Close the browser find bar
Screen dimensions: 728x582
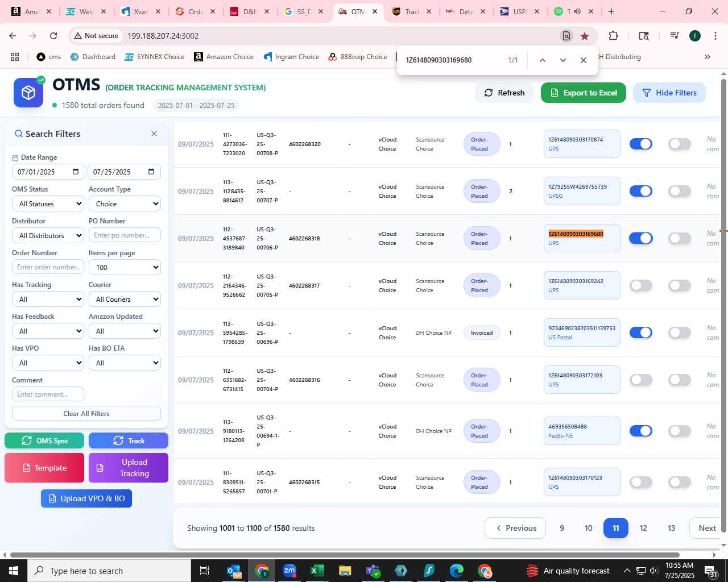tap(584, 60)
